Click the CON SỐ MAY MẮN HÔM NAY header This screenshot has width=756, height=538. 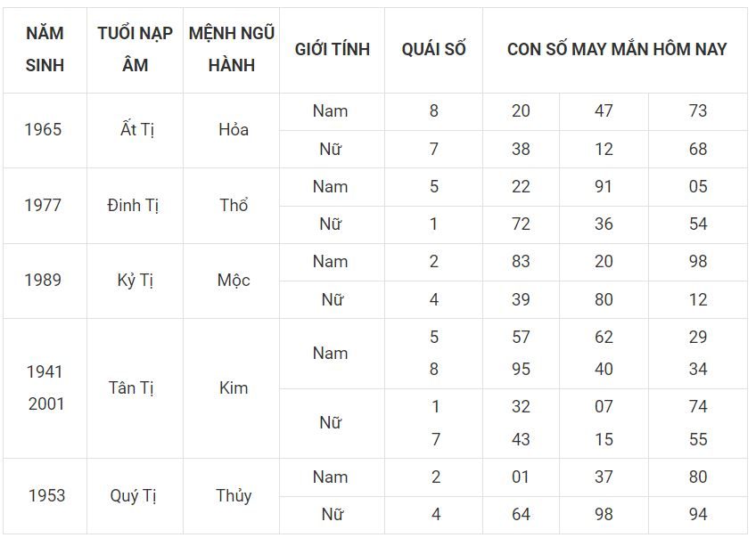(x=616, y=50)
